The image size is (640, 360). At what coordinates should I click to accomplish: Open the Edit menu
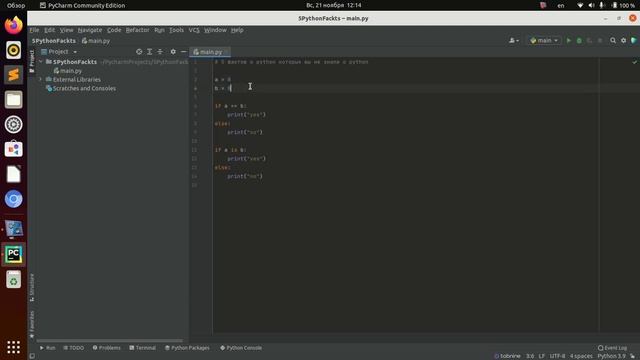click(49, 30)
